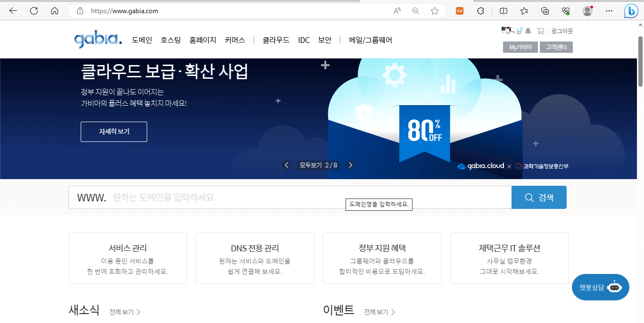Image resolution: width=644 pixels, height=323 pixels.
Task: Open the shopping cart icon
Action: 540,31
